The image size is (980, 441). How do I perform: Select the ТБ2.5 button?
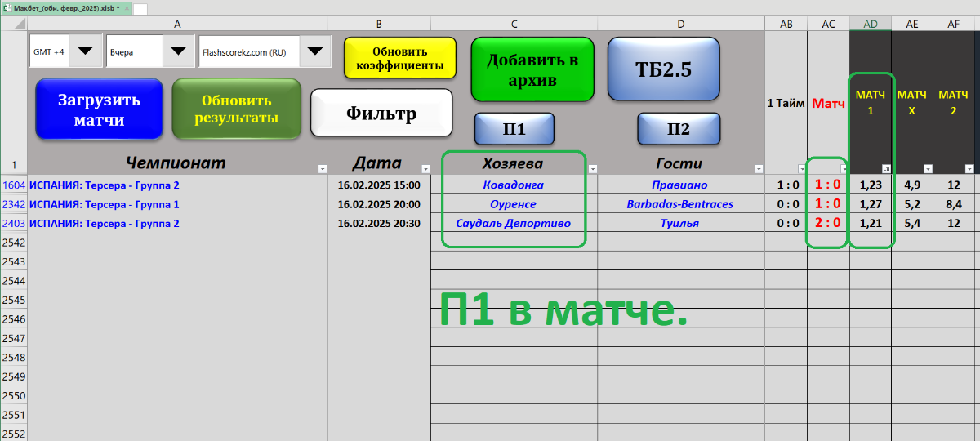pyautogui.click(x=663, y=69)
